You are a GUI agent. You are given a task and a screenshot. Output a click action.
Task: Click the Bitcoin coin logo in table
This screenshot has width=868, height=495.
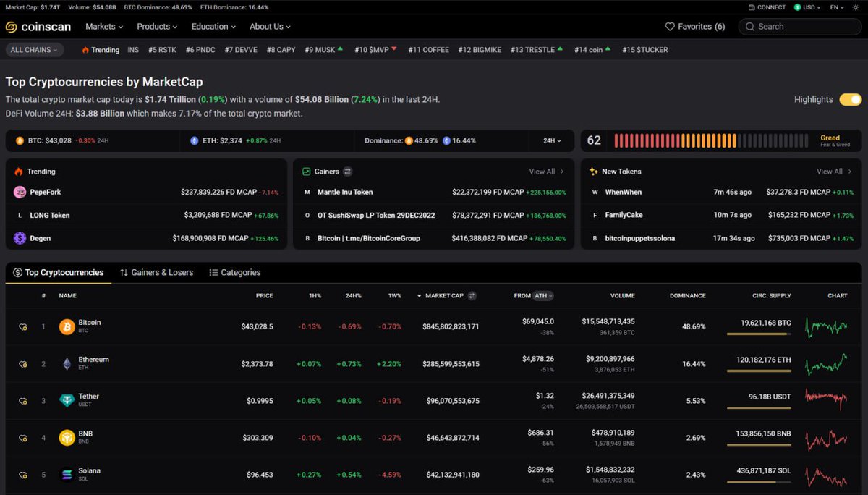pos(67,326)
